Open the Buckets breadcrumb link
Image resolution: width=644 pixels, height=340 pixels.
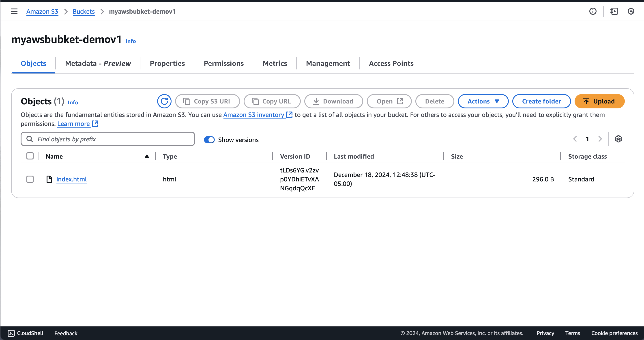click(84, 11)
